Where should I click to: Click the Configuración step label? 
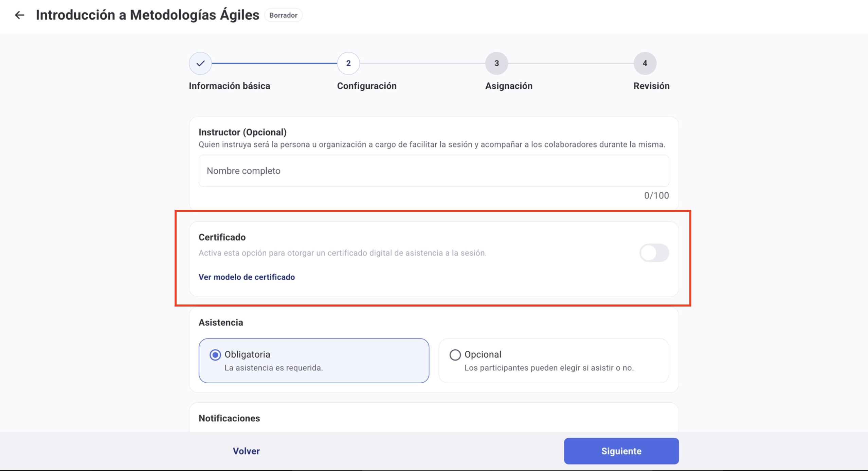pyautogui.click(x=367, y=86)
